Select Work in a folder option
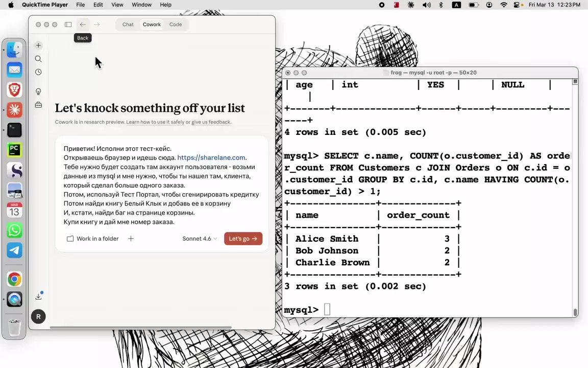588x368 pixels. pos(93,239)
